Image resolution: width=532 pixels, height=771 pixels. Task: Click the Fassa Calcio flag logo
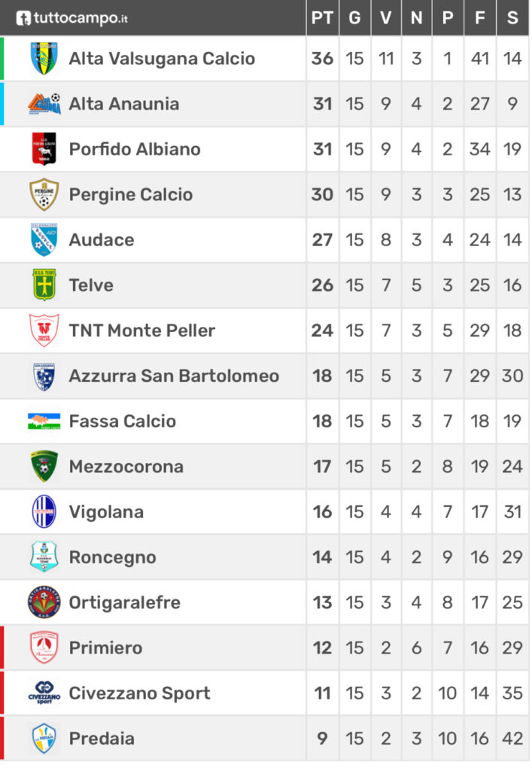click(x=44, y=422)
